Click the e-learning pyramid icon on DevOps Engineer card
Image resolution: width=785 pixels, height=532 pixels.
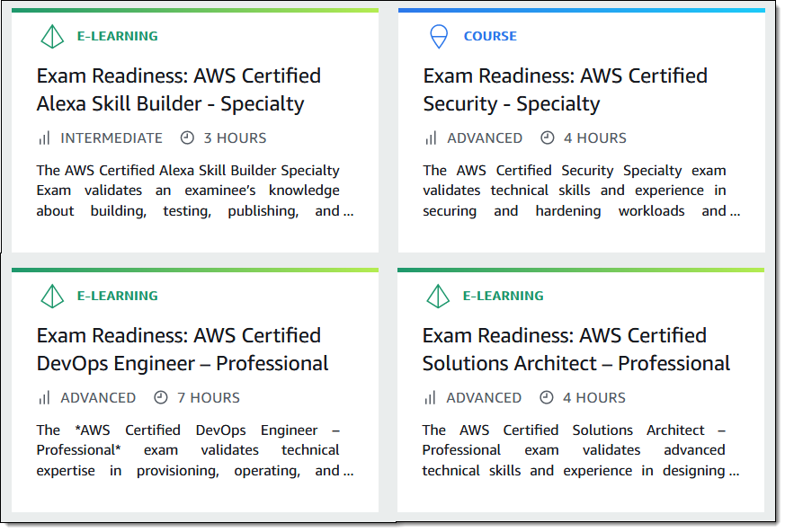(52, 297)
